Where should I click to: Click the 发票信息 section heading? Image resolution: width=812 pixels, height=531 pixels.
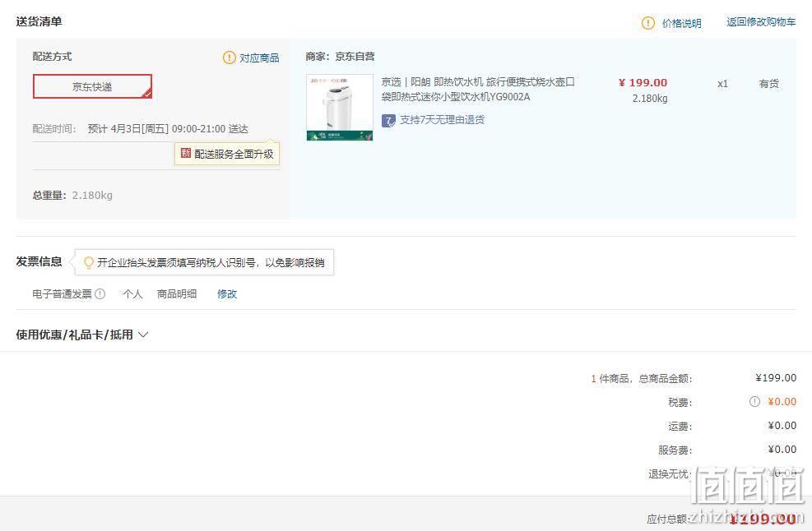[39, 261]
